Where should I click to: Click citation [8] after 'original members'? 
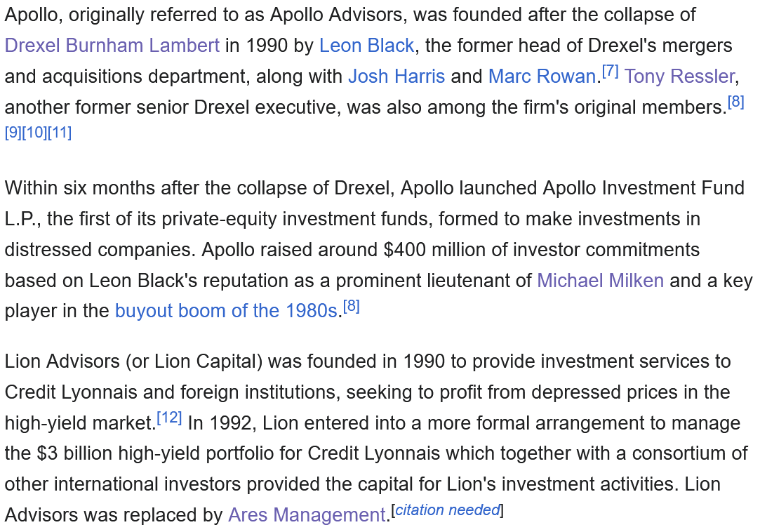pyautogui.click(x=735, y=102)
